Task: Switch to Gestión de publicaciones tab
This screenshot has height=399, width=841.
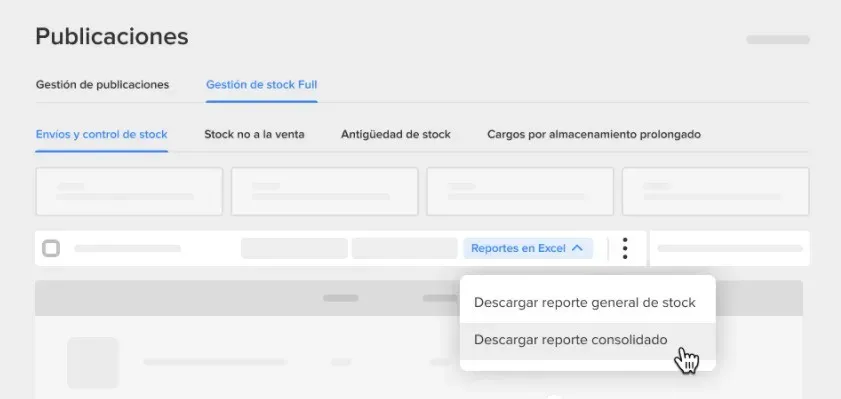Action: click(x=102, y=85)
